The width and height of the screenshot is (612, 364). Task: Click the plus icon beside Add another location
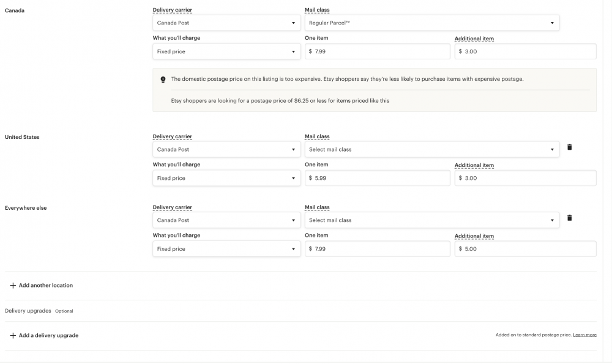(x=12, y=285)
